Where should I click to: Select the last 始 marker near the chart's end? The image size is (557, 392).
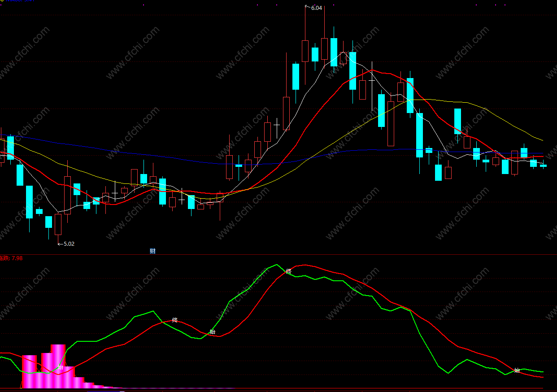pyautogui.click(x=517, y=370)
